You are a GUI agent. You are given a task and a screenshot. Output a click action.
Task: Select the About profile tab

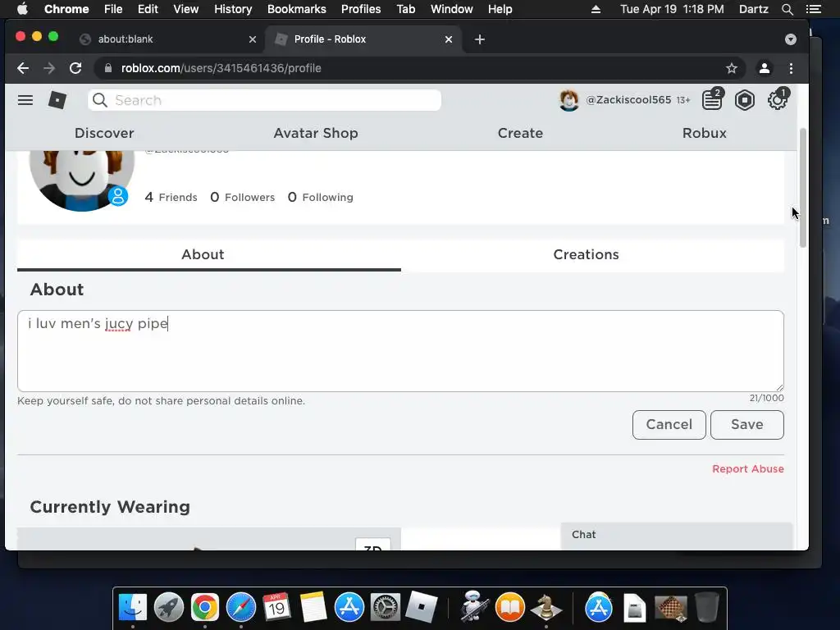pos(203,254)
